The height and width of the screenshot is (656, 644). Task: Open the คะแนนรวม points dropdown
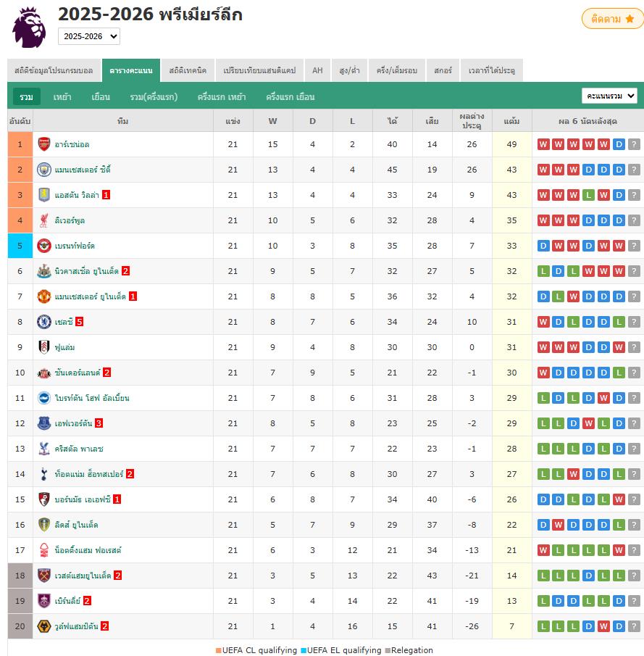tap(610, 95)
